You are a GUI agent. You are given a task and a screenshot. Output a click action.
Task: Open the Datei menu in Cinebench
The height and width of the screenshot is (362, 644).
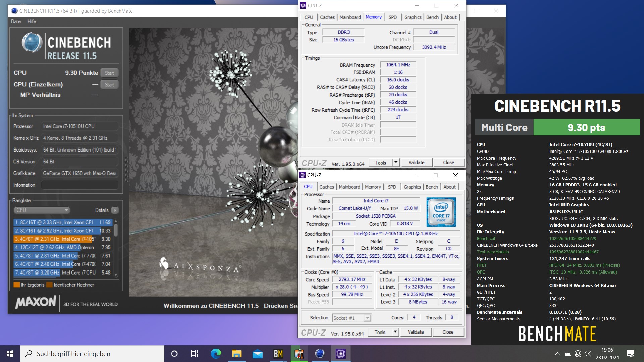[x=16, y=21]
